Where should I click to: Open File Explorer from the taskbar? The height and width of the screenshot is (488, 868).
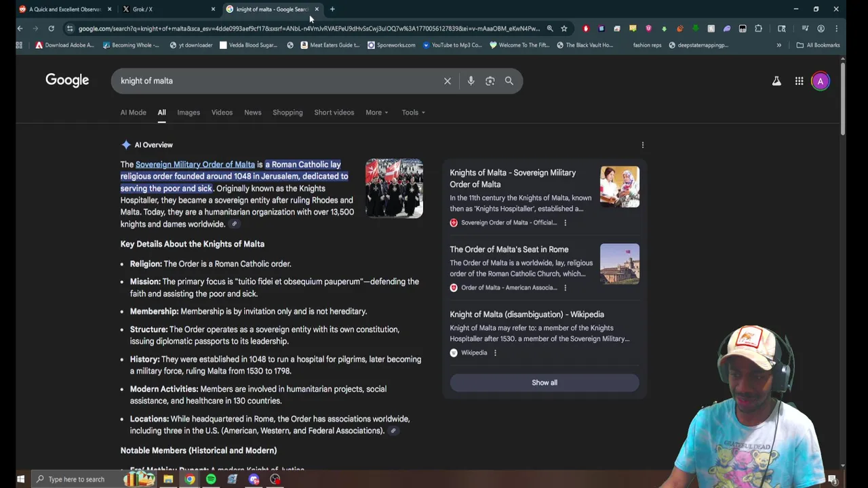(x=168, y=479)
